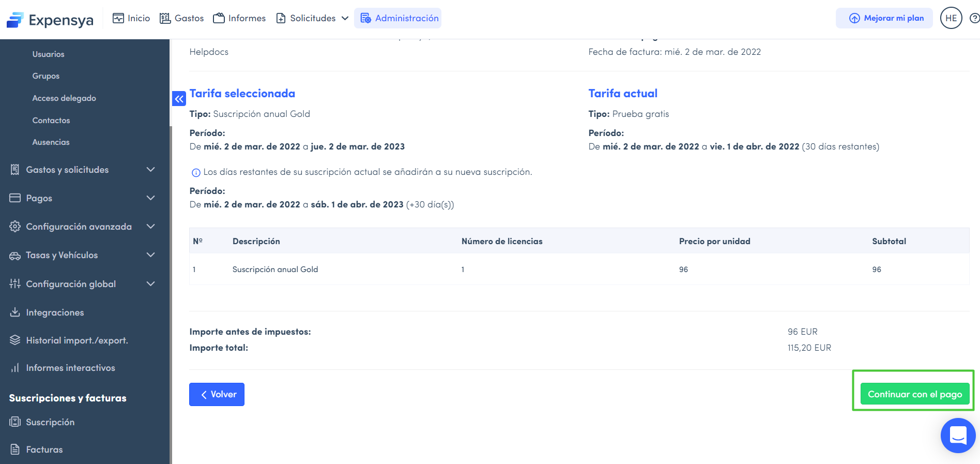Click Continuar con el pago button
The width and height of the screenshot is (980, 464).
click(915, 394)
